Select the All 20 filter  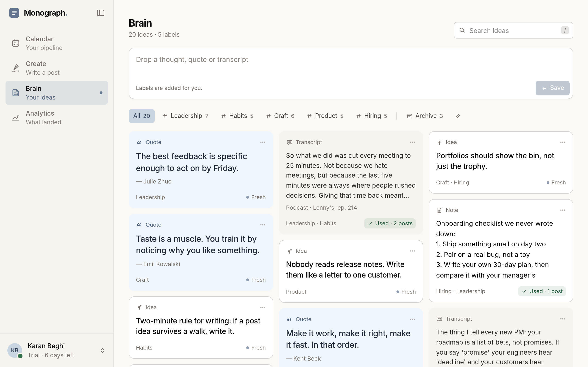pyautogui.click(x=142, y=116)
